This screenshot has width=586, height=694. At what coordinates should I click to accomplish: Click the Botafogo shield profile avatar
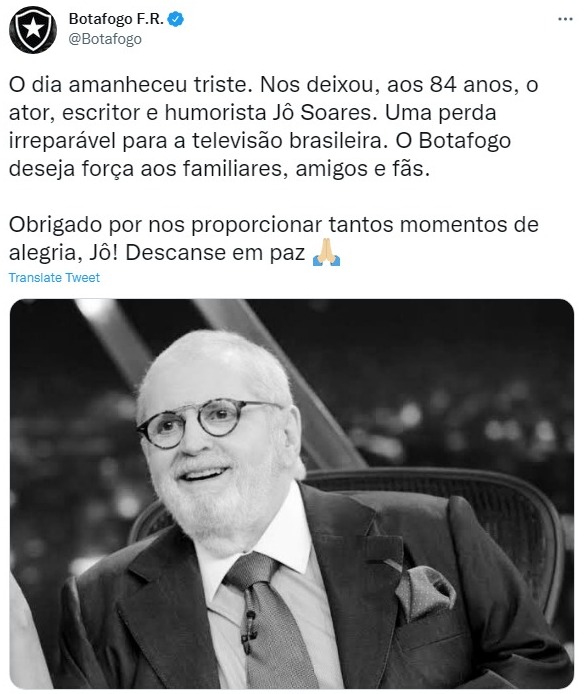[33, 30]
